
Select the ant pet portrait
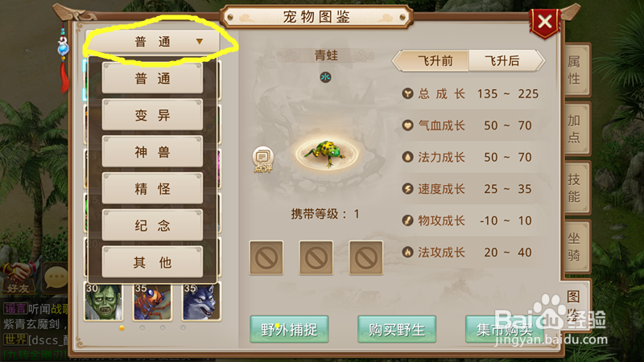point(152,301)
